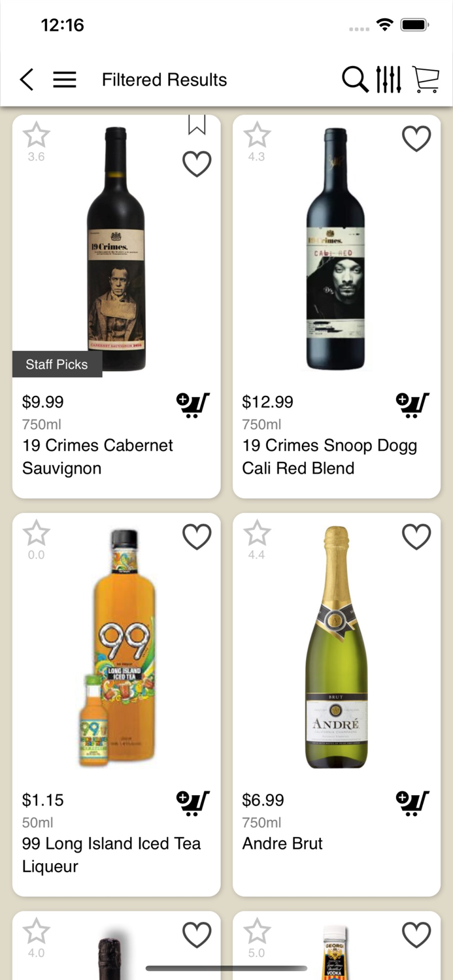Open the filter options icon
Screen dimensions: 453x980
coord(388,79)
